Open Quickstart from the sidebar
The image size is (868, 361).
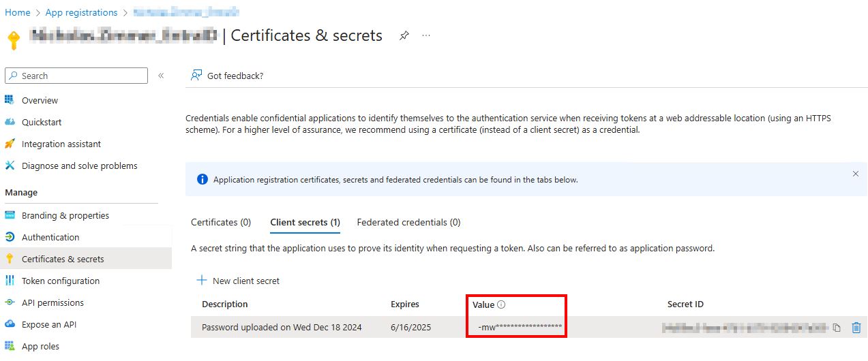[42, 122]
